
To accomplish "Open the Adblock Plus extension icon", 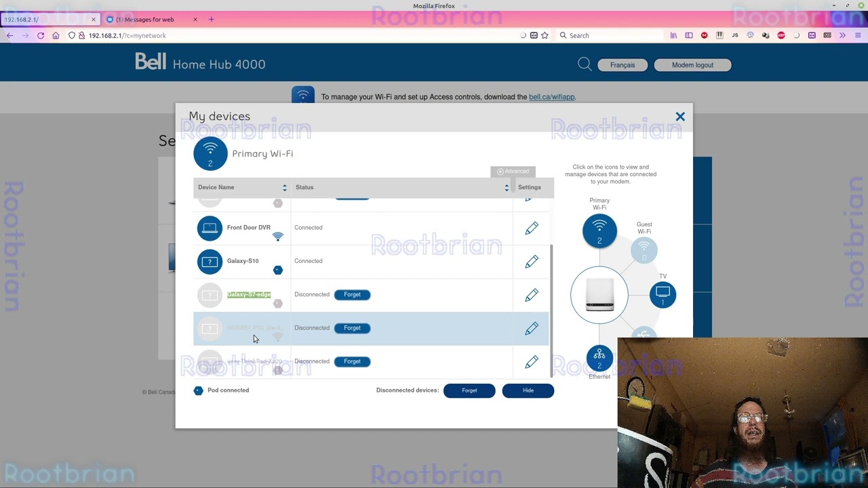I will (x=781, y=35).
